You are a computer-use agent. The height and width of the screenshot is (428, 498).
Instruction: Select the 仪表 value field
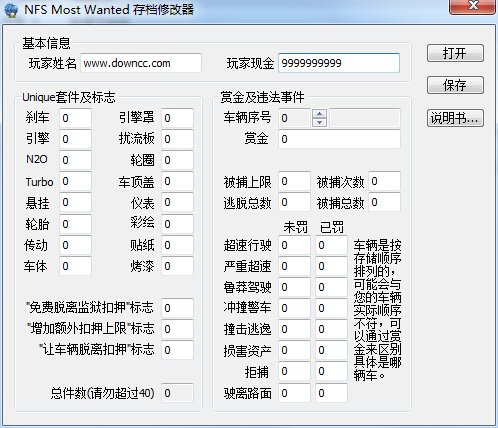177,202
